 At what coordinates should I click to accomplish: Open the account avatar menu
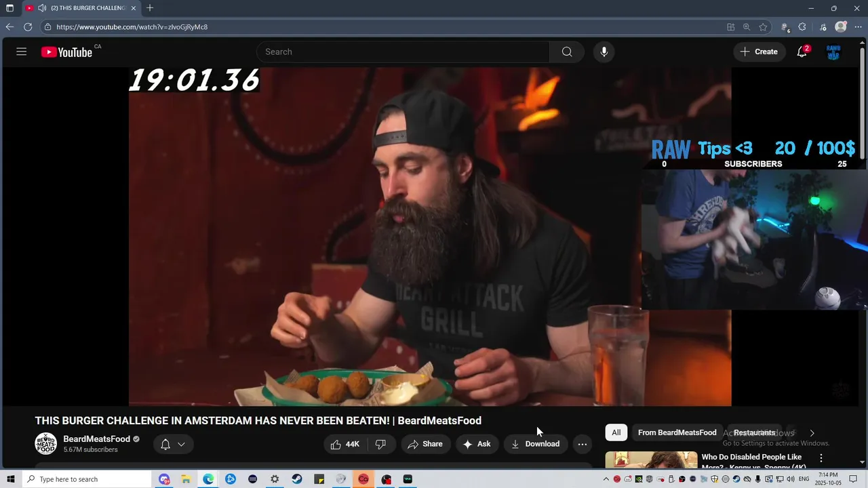point(833,52)
